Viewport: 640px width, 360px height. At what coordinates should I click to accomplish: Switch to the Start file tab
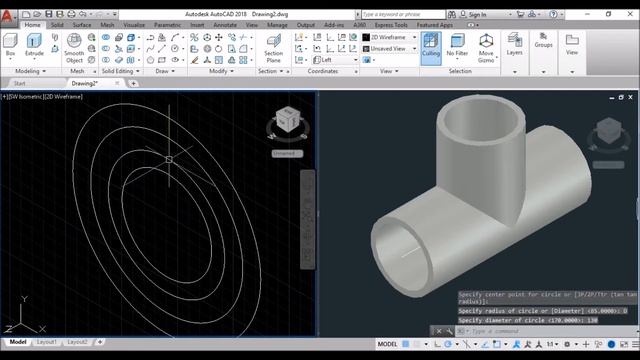point(20,83)
